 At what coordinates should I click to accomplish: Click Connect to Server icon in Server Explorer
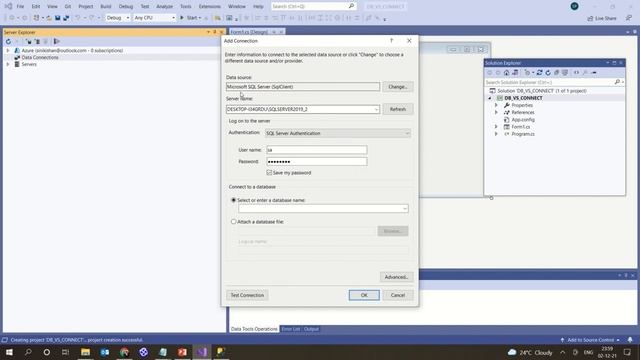click(x=37, y=41)
